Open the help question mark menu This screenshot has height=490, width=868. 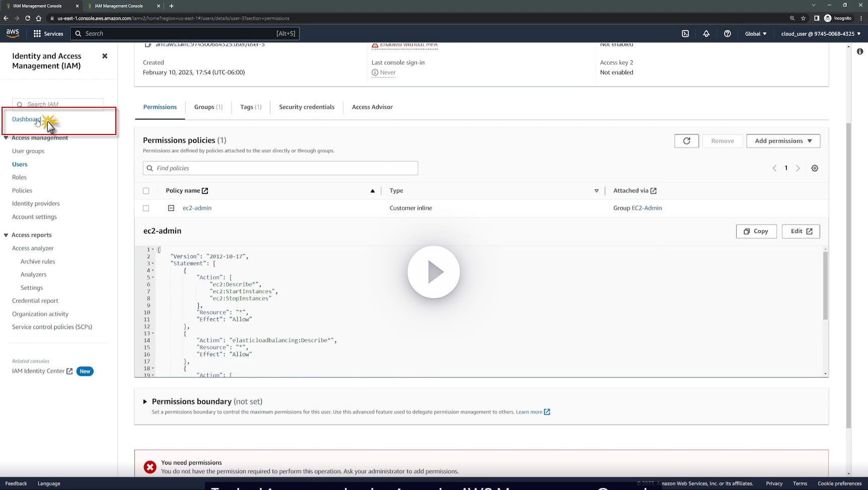pos(728,34)
